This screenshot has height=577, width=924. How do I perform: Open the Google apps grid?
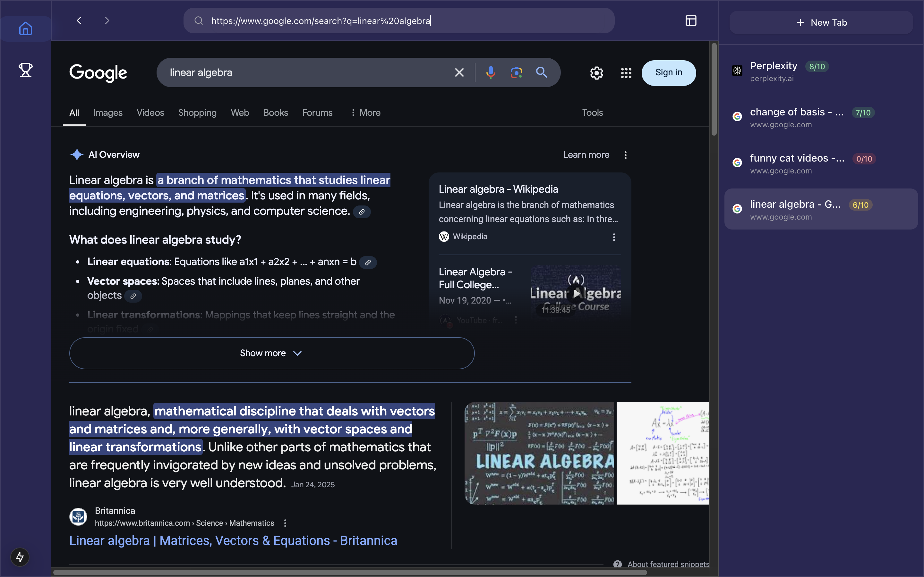tap(626, 73)
